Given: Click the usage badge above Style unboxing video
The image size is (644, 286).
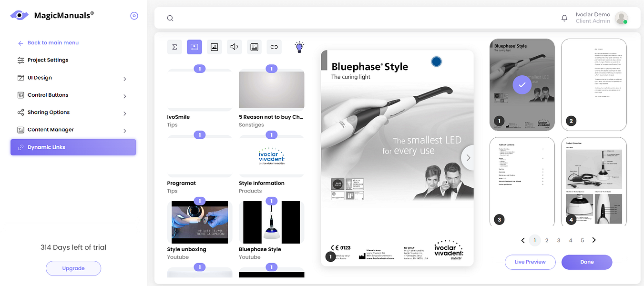Looking at the screenshot, I should pos(200,201).
